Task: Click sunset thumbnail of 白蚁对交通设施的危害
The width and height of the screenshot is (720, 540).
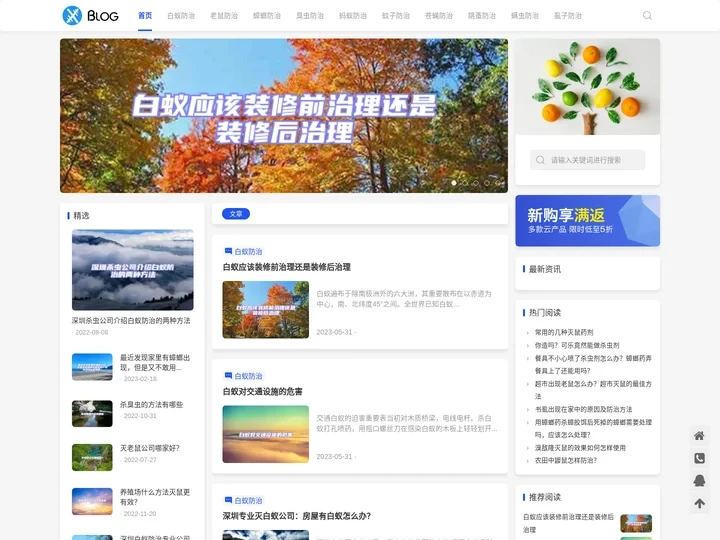Action: pyautogui.click(x=266, y=434)
